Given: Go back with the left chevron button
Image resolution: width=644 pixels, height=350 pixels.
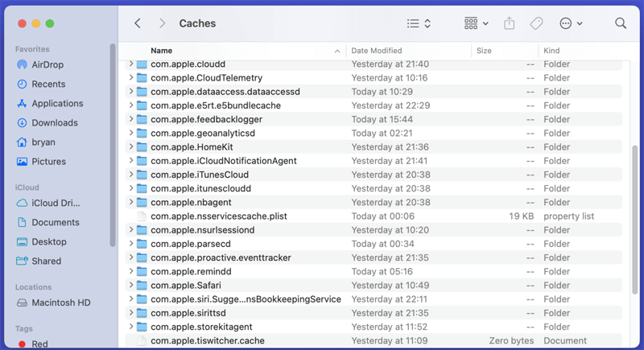Looking at the screenshot, I should click(138, 23).
